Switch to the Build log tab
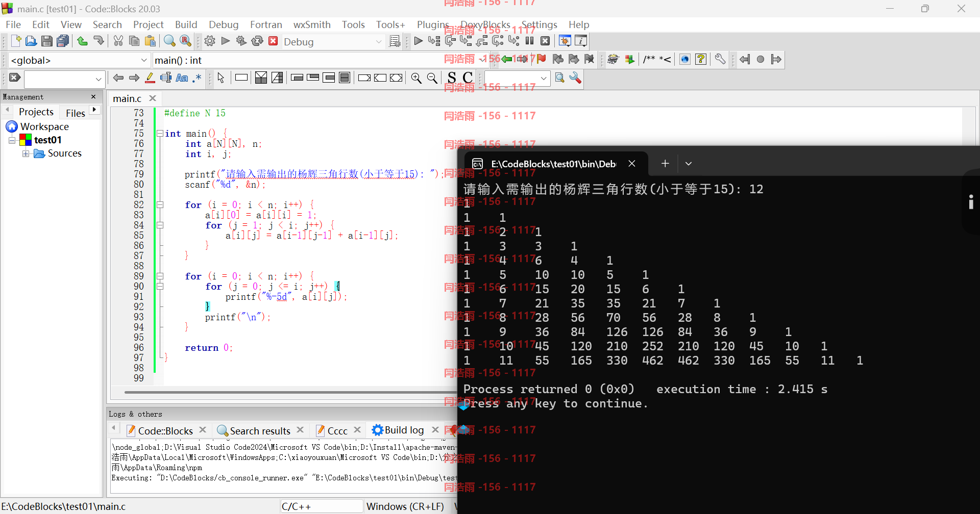Screen dimensions: 980x514 (x=398, y=430)
